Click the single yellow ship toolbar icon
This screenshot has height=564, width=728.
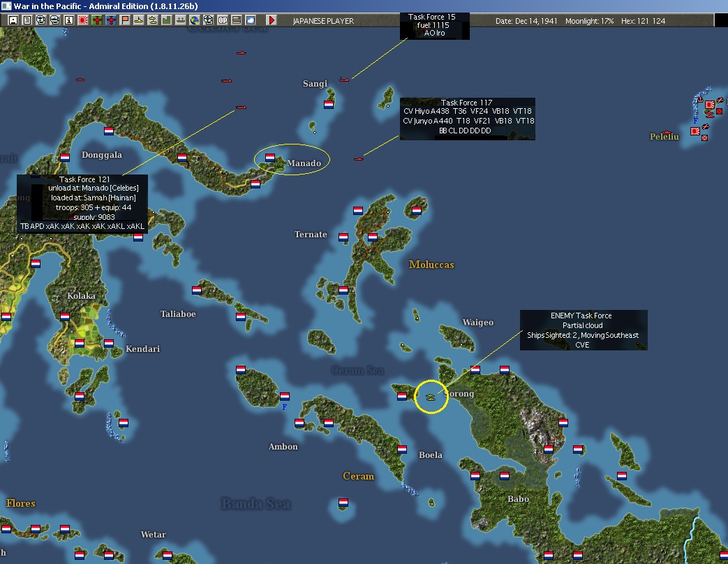[x=138, y=20]
